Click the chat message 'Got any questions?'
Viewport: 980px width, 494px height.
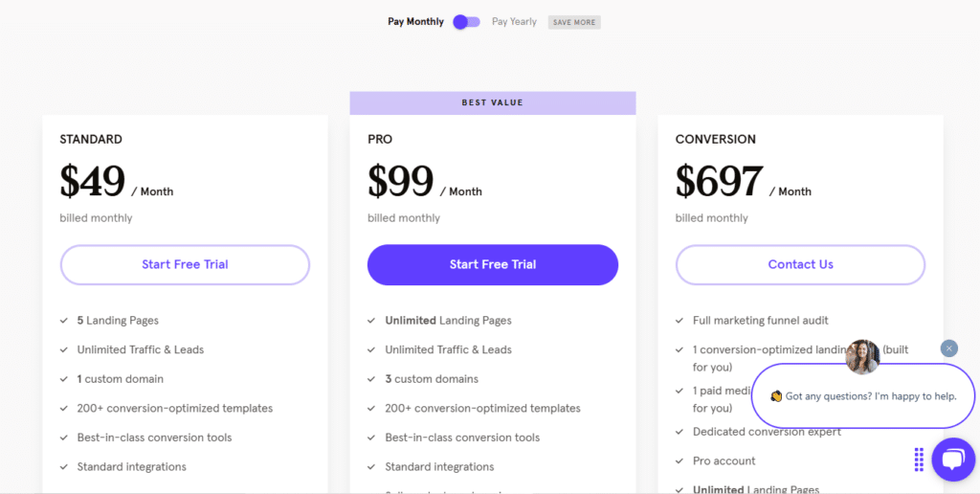tap(864, 396)
